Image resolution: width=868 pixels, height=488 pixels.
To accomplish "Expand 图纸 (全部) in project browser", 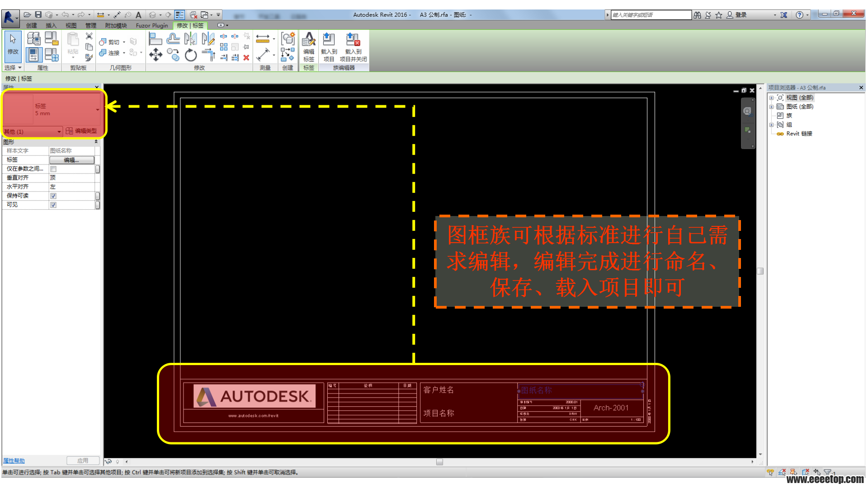I will pos(772,107).
